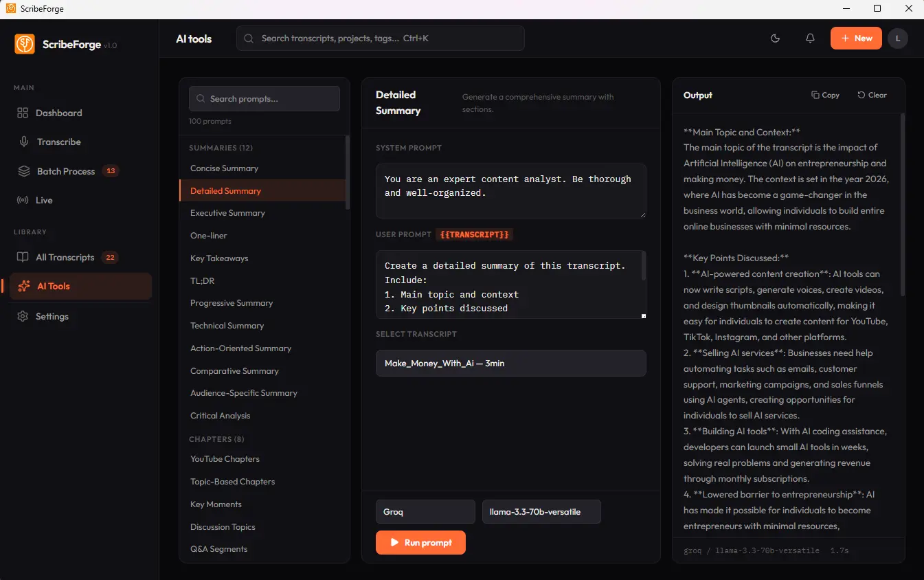This screenshot has height=580, width=924.
Task: Clear the Output panel
Action: 871,95
